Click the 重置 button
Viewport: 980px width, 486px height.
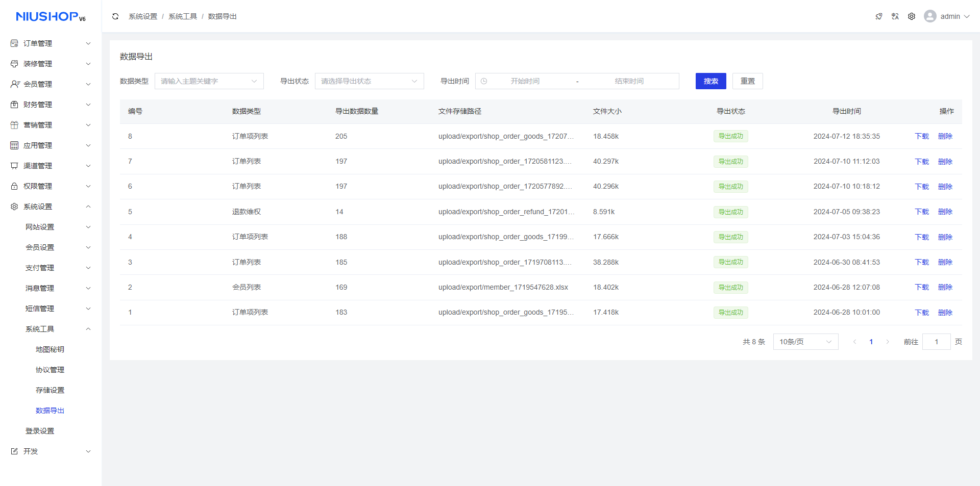coord(747,81)
